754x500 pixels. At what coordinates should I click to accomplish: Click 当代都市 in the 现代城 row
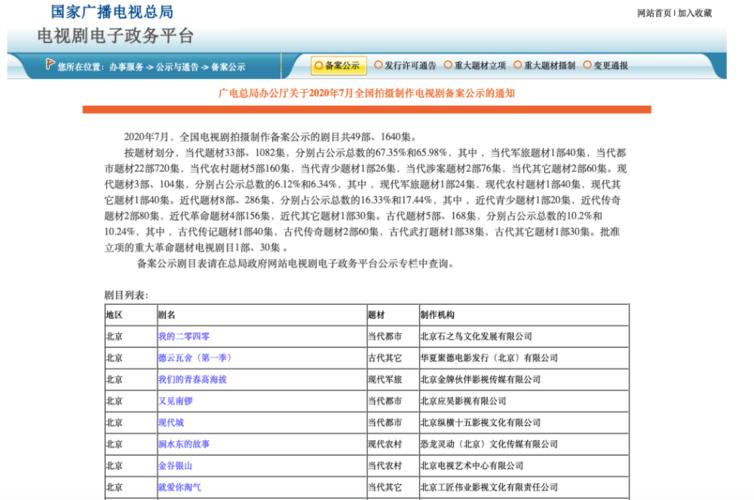(x=385, y=423)
